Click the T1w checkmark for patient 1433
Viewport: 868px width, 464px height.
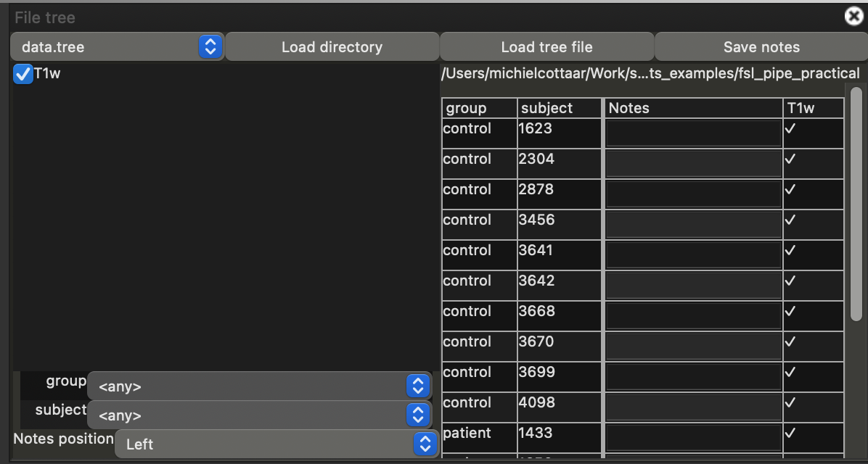[791, 433]
